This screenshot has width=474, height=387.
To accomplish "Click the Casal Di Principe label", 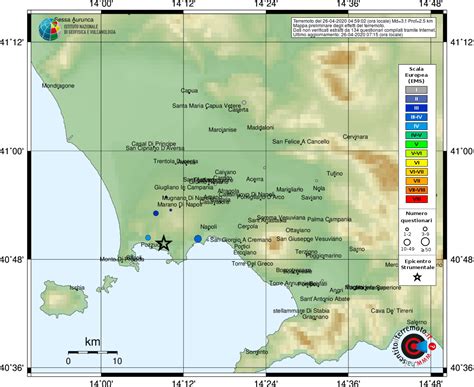I will tap(154, 144).
